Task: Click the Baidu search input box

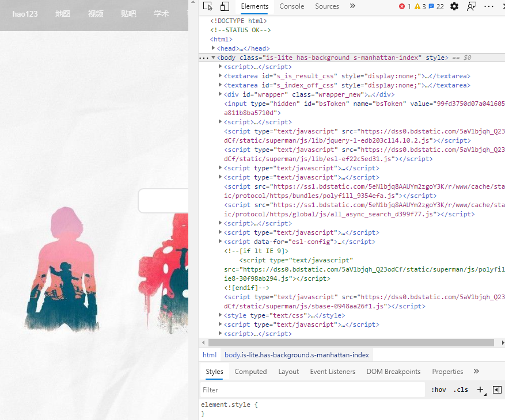Action: [x=164, y=200]
